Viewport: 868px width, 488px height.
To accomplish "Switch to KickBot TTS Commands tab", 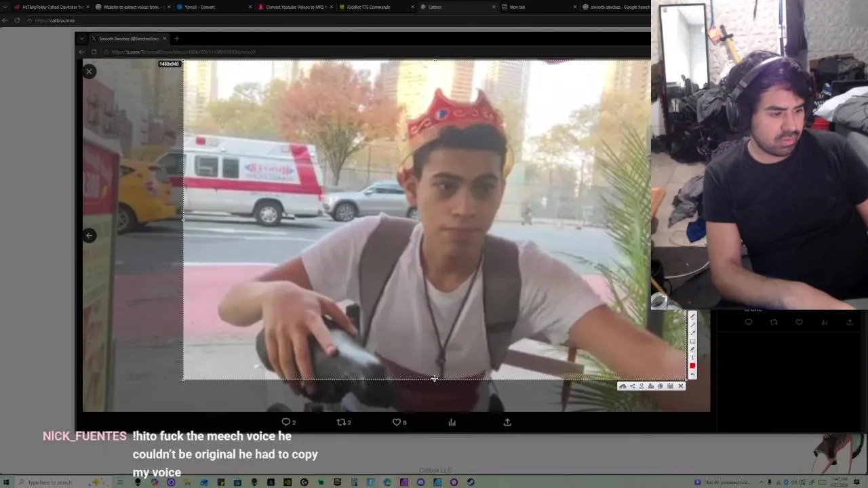I will [x=376, y=7].
